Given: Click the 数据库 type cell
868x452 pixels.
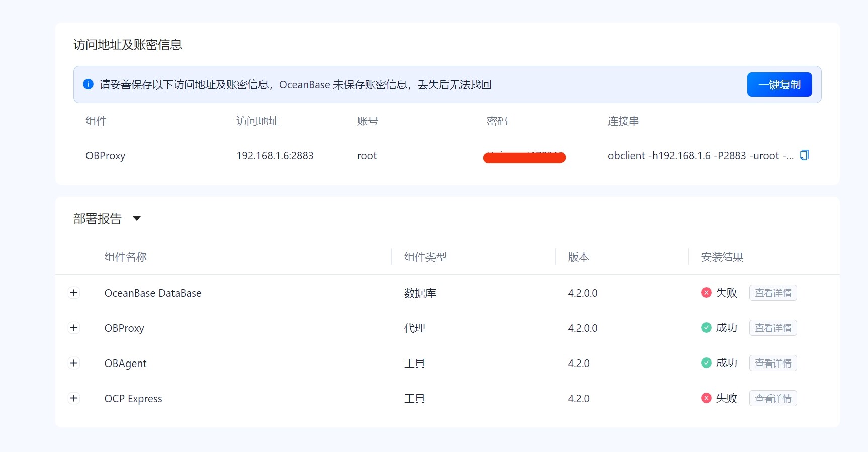Looking at the screenshot, I should point(420,293).
